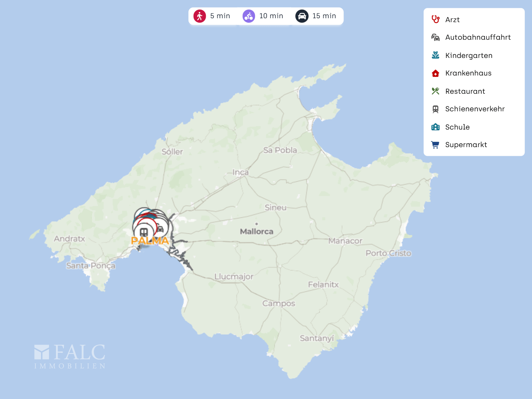Click the train marker on the map

pyautogui.click(x=144, y=232)
